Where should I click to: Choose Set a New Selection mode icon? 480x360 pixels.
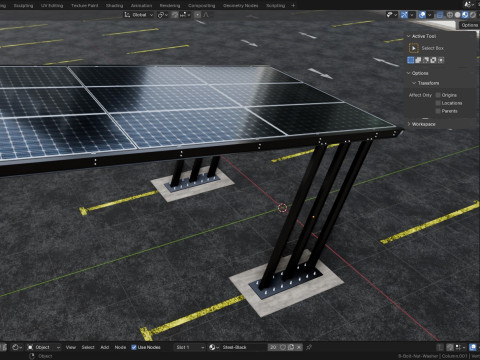click(411, 60)
